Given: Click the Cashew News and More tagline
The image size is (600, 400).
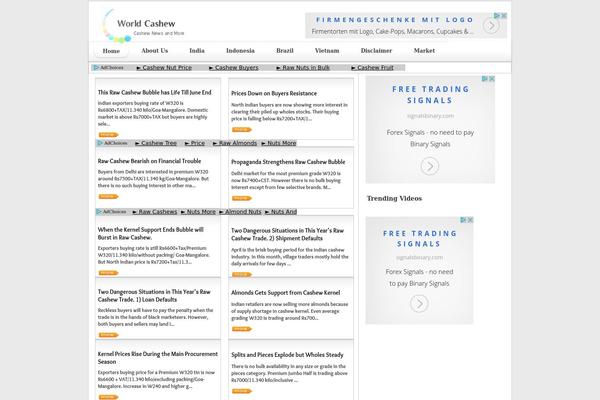Looking at the screenshot, I should (x=158, y=33).
